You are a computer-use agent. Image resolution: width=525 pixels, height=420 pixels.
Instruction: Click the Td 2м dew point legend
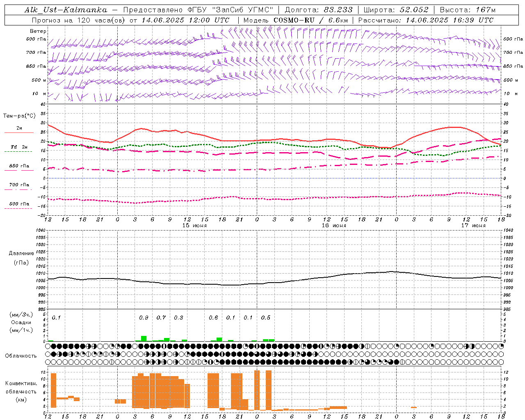tap(19, 148)
